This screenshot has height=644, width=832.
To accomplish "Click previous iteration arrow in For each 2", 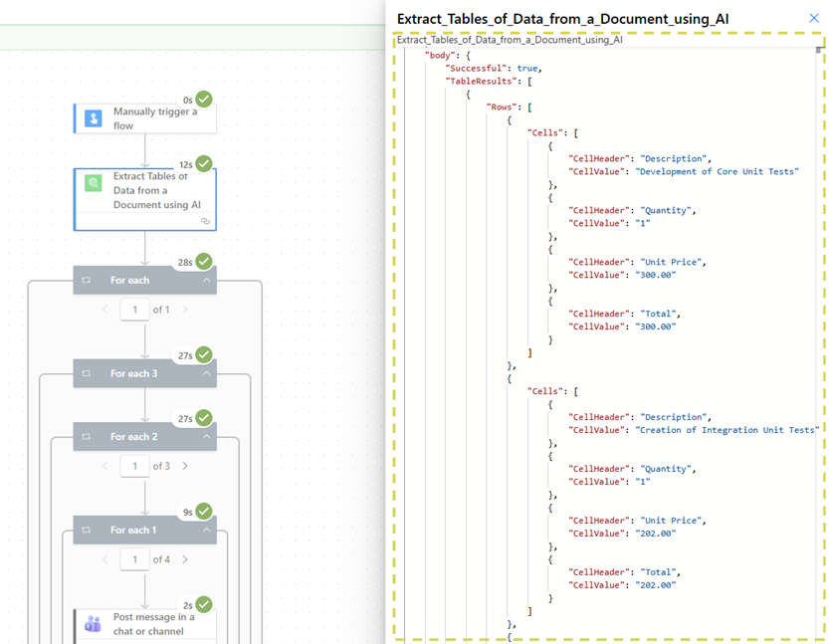I will pyautogui.click(x=105, y=466).
